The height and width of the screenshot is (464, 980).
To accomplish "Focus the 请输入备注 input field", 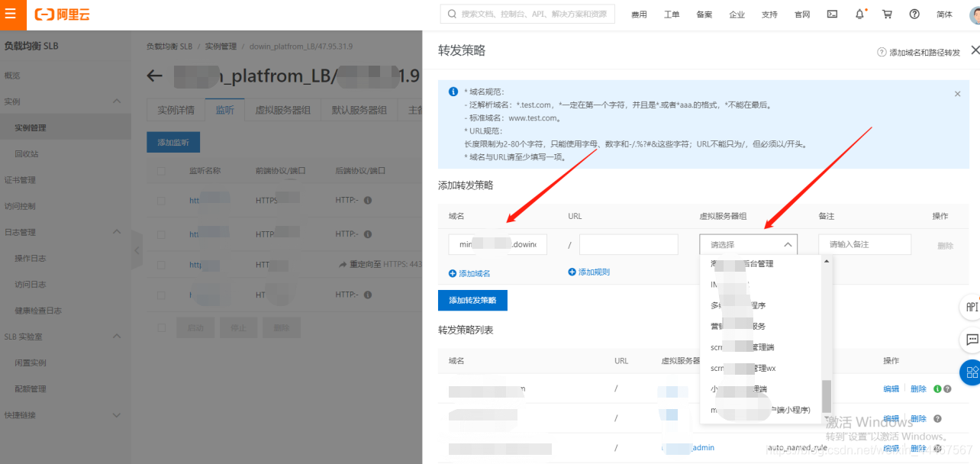I will 865,244.
